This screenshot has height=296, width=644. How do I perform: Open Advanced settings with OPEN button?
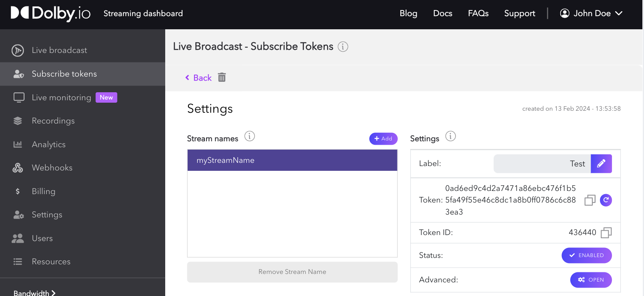click(591, 280)
